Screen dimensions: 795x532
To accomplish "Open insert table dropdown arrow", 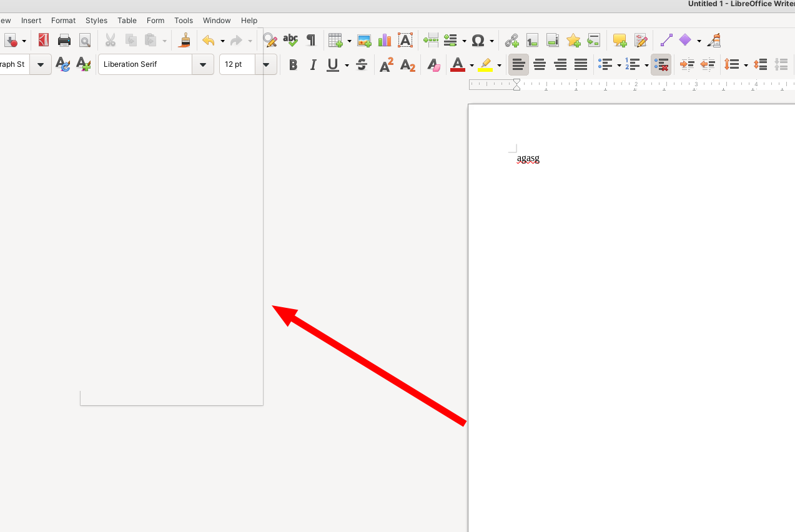I will tap(349, 41).
